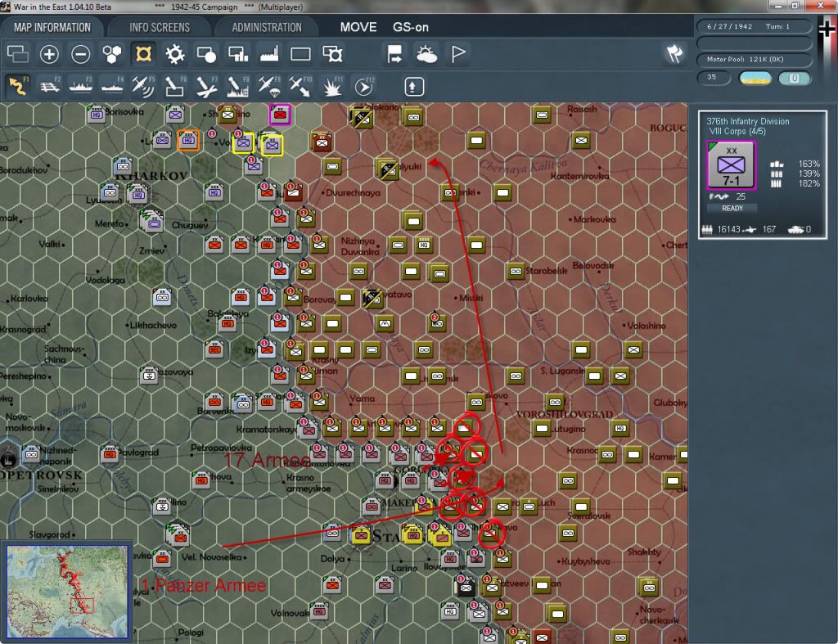Click the boxed up-arrow toolbar icon
Viewport: 838px width, 644px height.
click(x=413, y=87)
